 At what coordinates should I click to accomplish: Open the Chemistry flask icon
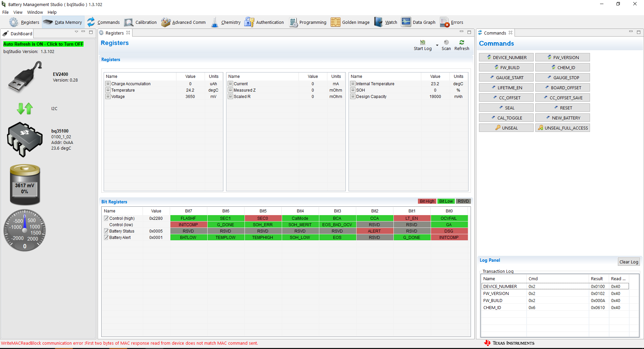click(x=215, y=22)
